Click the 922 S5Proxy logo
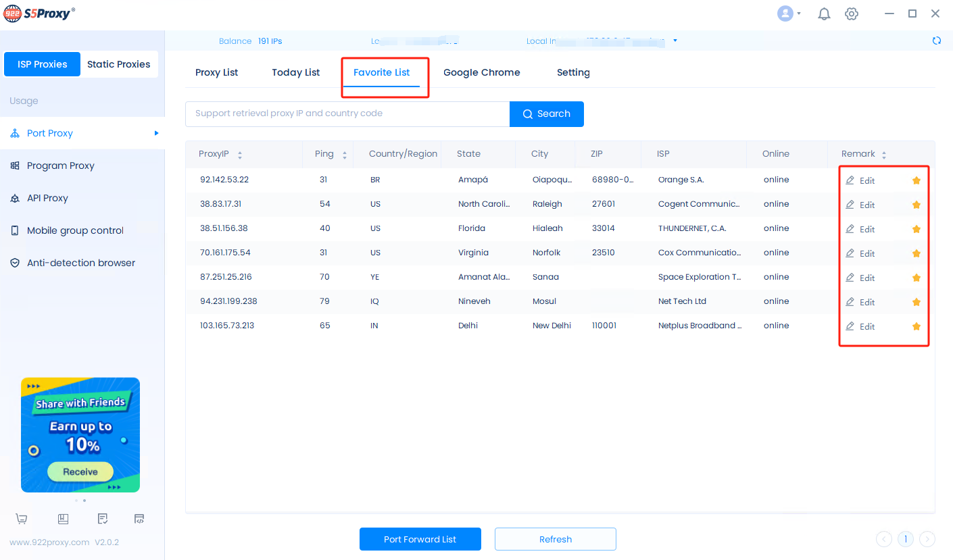Viewport: 953px width, 560px height. tap(39, 14)
